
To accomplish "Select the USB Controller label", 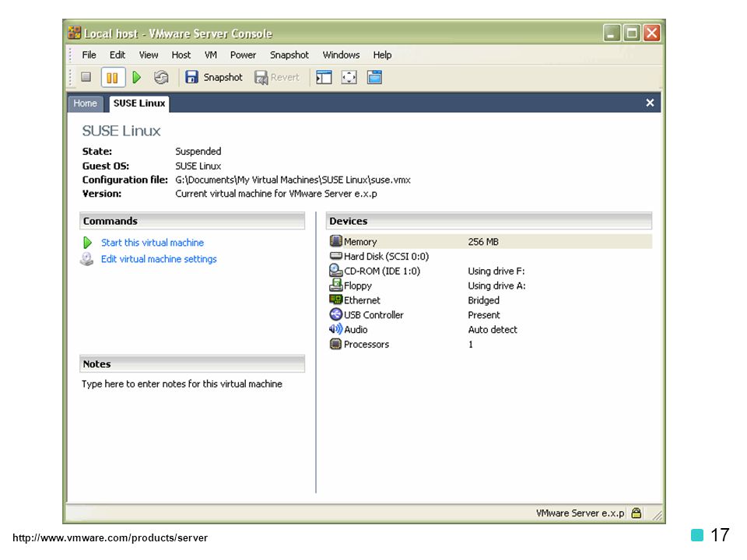I will [373, 315].
